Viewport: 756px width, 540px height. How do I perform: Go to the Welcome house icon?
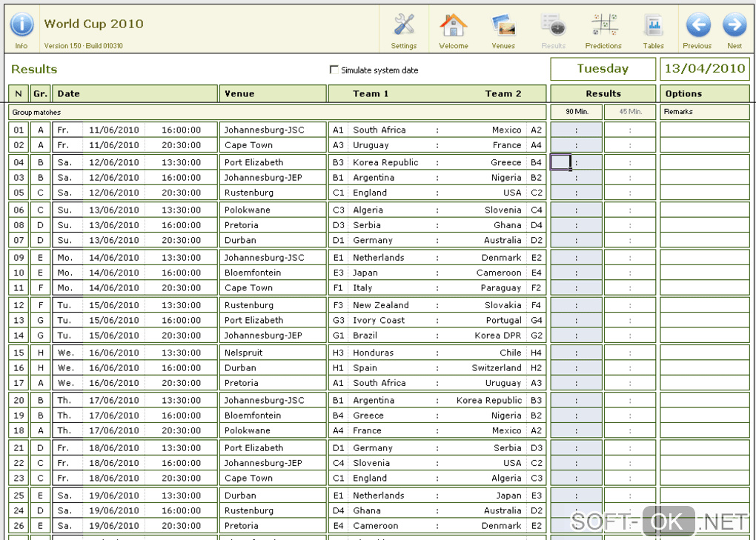tap(453, 25)
